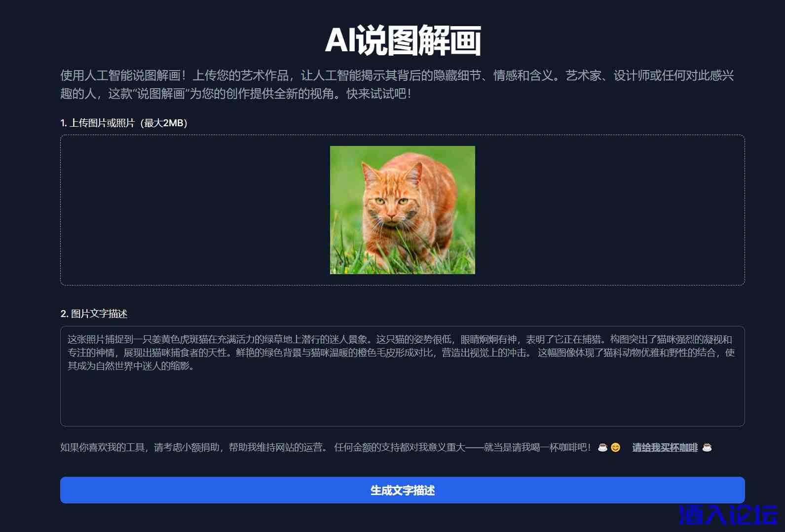
Task: Click the intro line starting with 趣的人
Action: pyautogui.click(x=235, y=94)
